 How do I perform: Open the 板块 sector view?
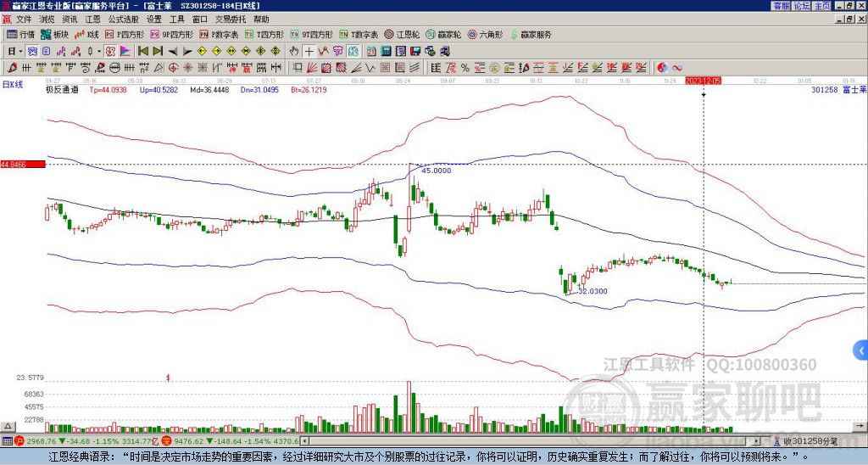(x=54, y=34)
